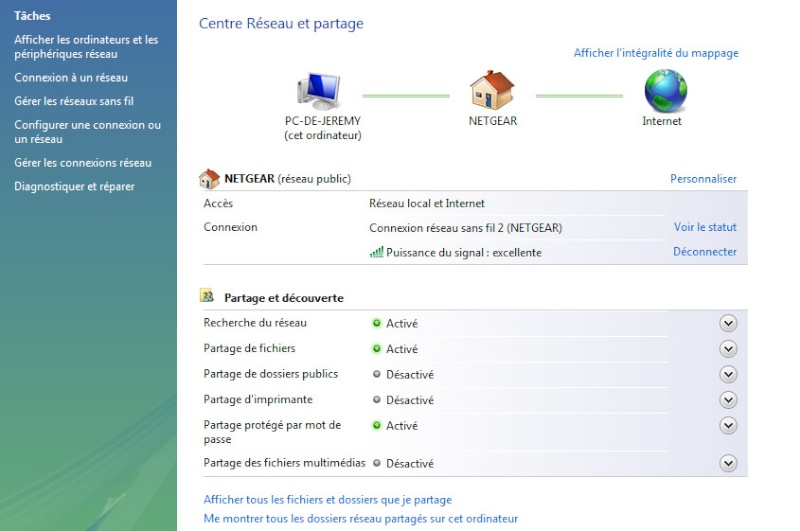Click Activé status of Partage protégé par mot de passe
This screenshot has width=800, height=531.
tap(402, 425)
